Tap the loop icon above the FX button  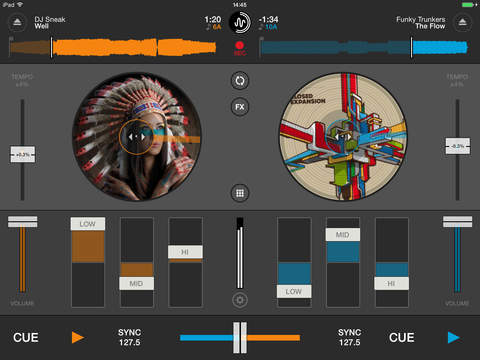(240, 81)
